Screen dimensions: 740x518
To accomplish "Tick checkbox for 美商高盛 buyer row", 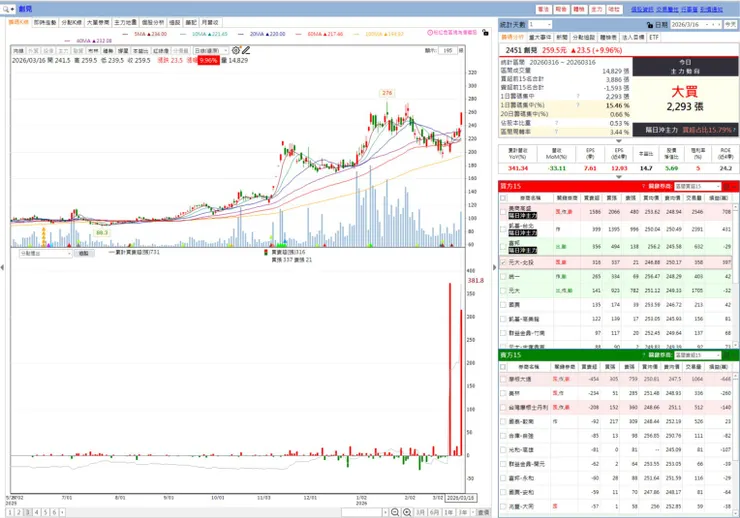I will point(504,212).
